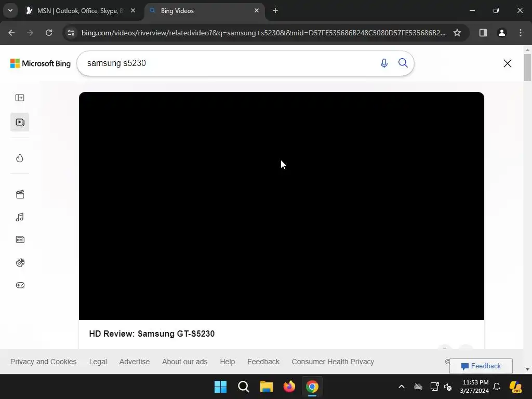Expand the left sidebar panel

20,98
